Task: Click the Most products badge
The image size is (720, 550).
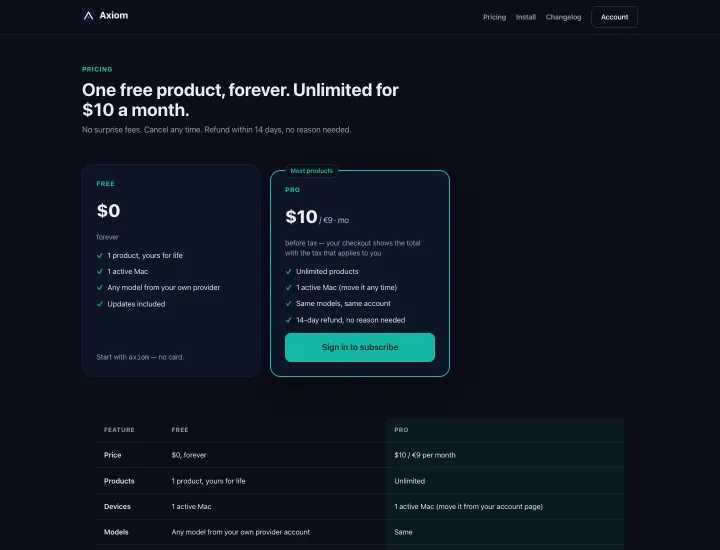Action: coord(311,171)
